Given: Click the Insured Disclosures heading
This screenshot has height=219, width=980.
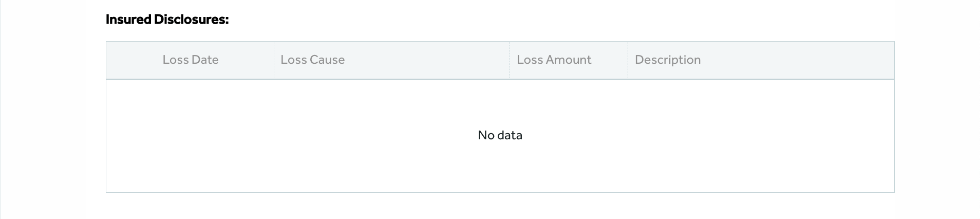Looking at the screenshot, I should [167, 20].
